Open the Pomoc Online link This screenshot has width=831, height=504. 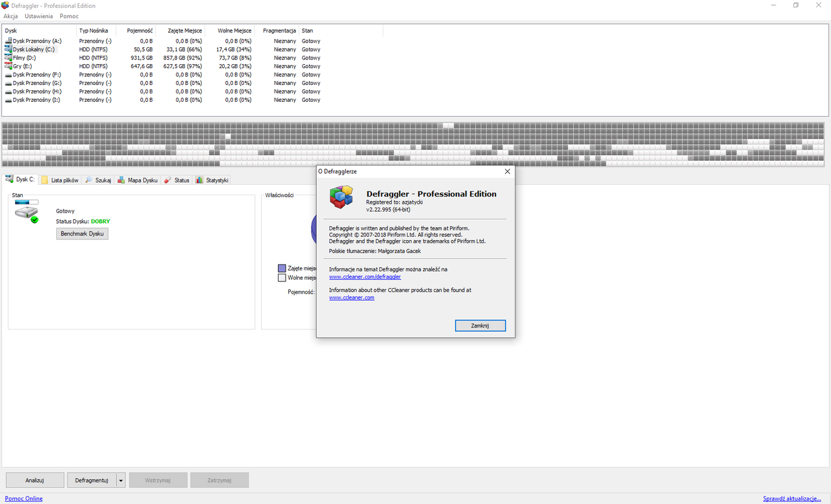coord(24,499)
